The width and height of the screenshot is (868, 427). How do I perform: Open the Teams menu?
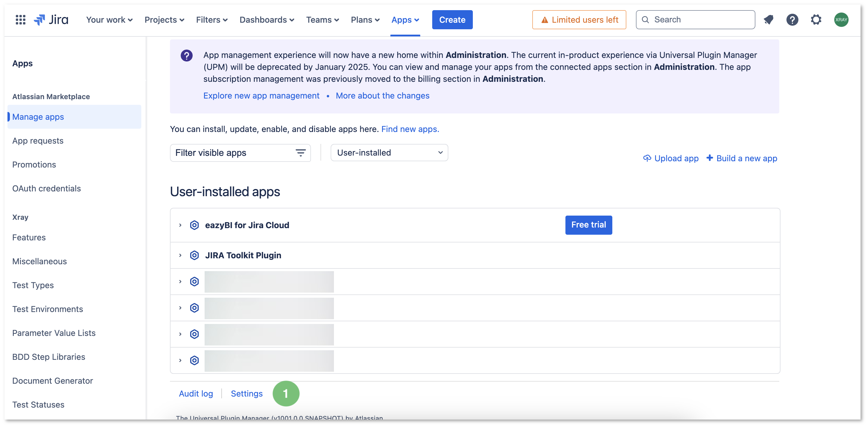click(x=323, y=19)
